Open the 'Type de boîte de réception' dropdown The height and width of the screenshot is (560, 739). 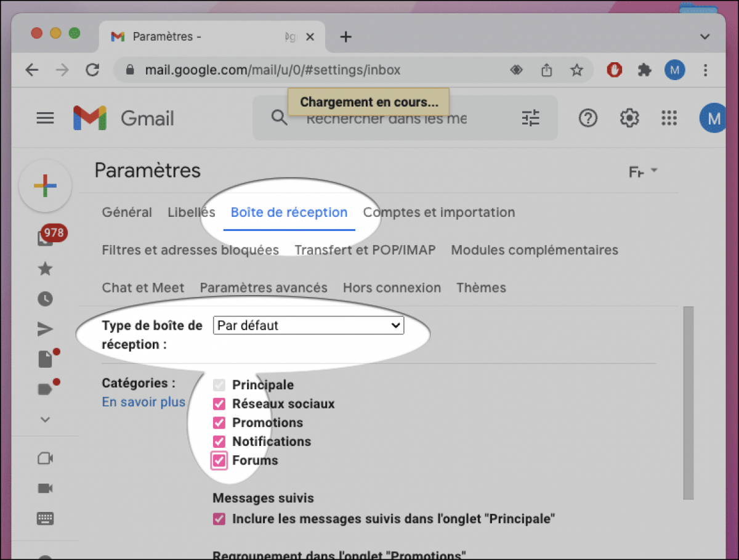pyautogui.click(x=308, y=325)
